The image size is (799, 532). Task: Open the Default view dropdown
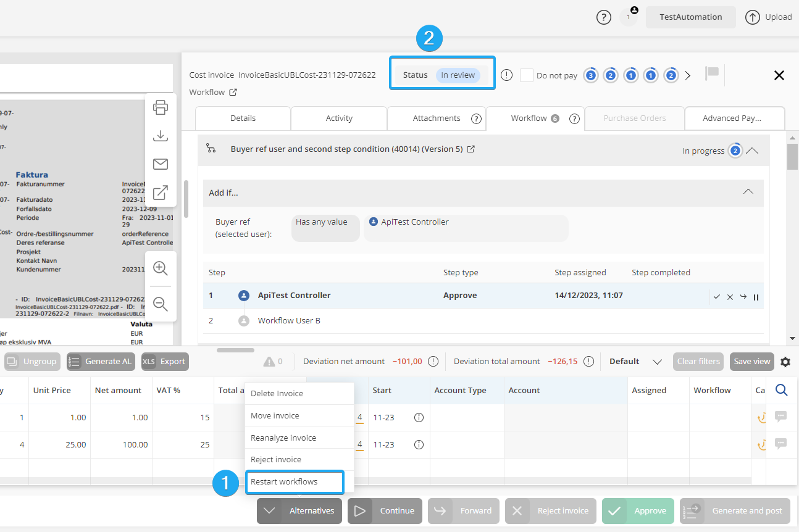click(x=657, y=362)
